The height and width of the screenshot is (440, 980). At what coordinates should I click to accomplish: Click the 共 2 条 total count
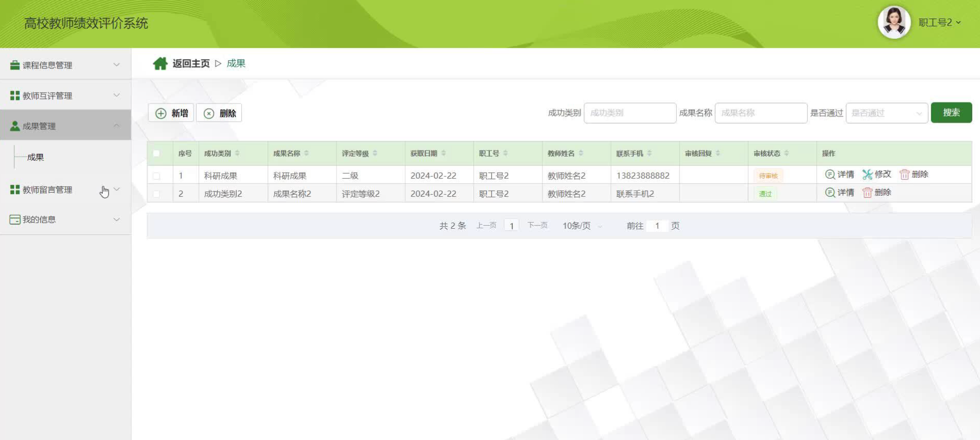coord(452,226)
